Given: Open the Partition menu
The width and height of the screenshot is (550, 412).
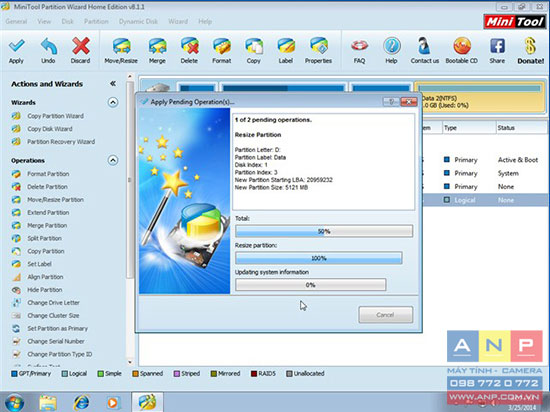Looking at the screenshot, I should [x=96, y=21].
